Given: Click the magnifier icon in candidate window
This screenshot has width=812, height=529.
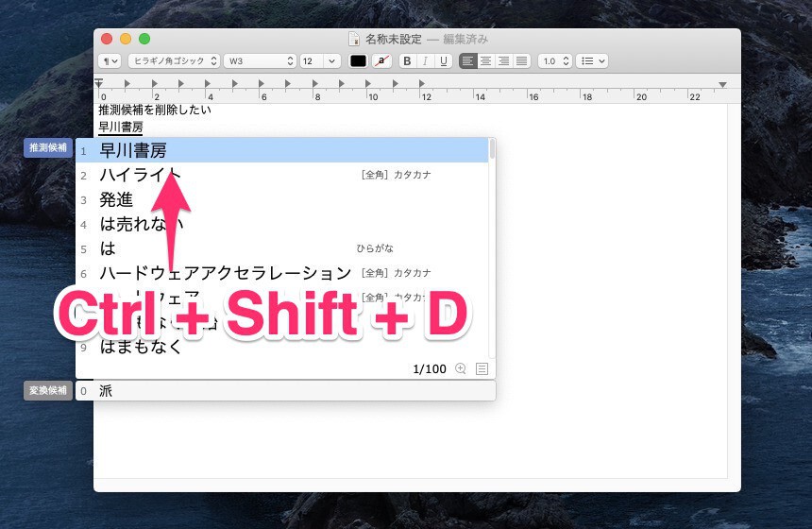Looking at the screenshot, I should 461,368.
